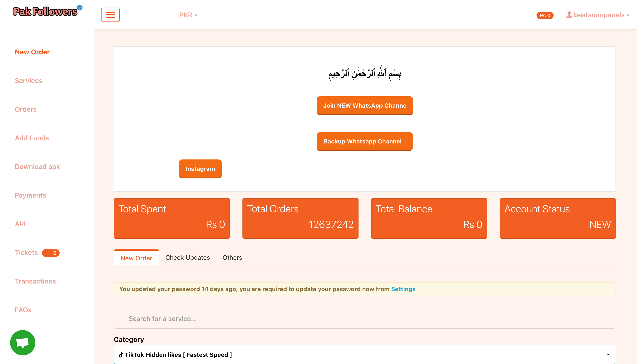Click the user profile icon
Viewport: 637px width, 364px height.
coord(569,15)
